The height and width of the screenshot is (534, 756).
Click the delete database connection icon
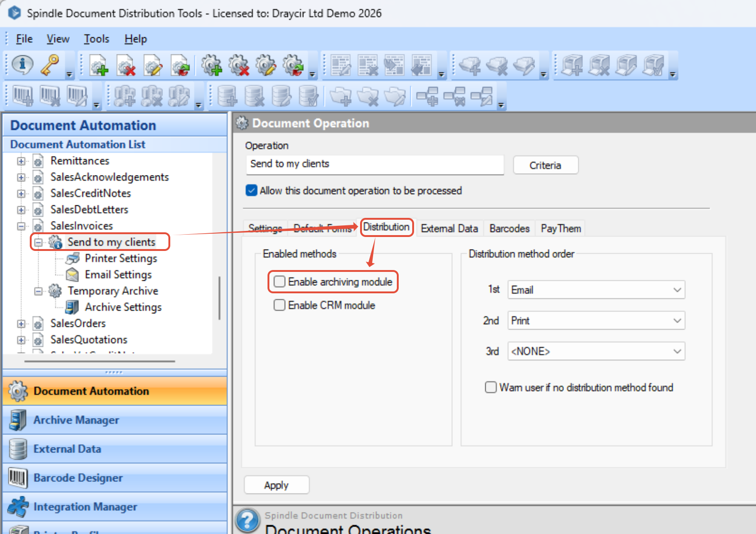coord(254,95)
